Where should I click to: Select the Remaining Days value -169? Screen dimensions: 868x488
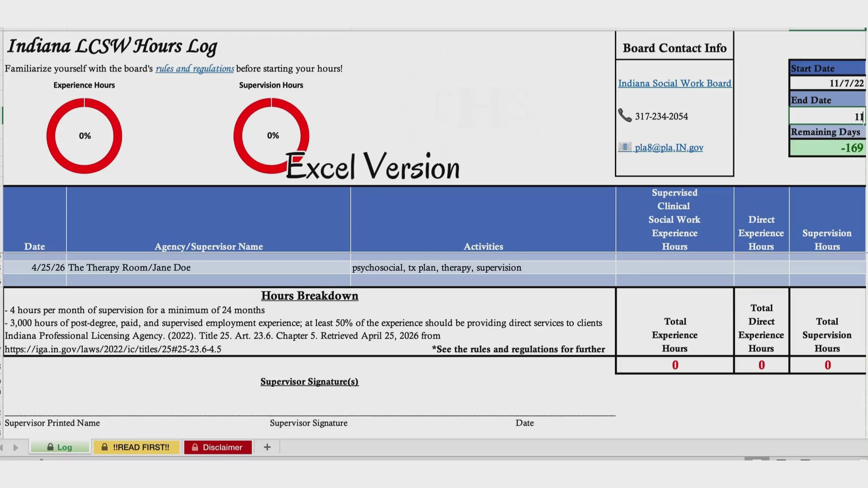coord(827,148)
